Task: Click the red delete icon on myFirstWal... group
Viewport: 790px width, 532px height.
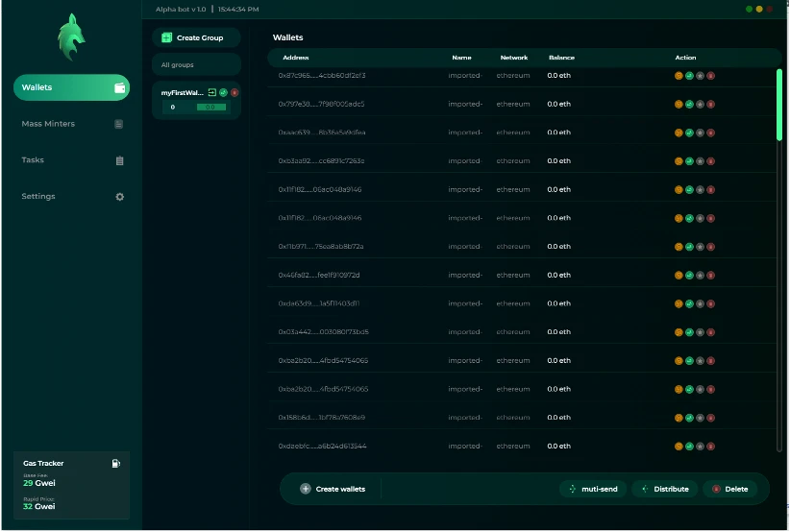Action: 235,92
